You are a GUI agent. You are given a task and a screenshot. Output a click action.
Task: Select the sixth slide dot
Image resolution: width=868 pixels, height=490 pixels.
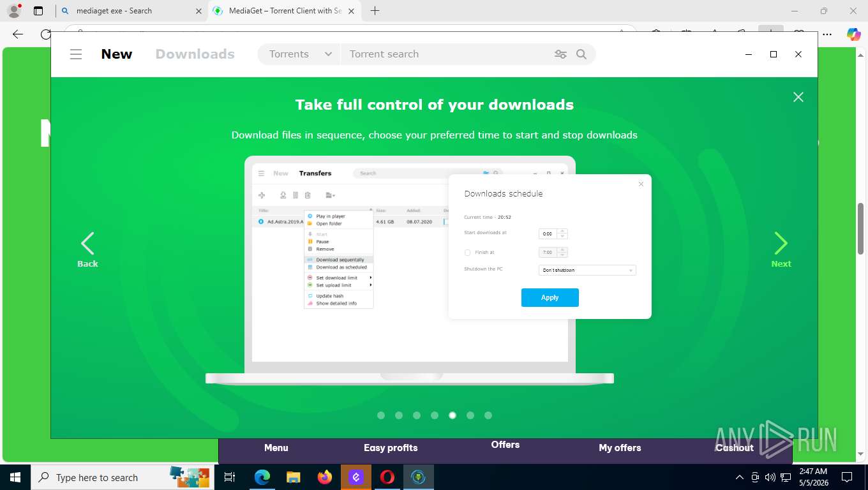pos(470,415)
